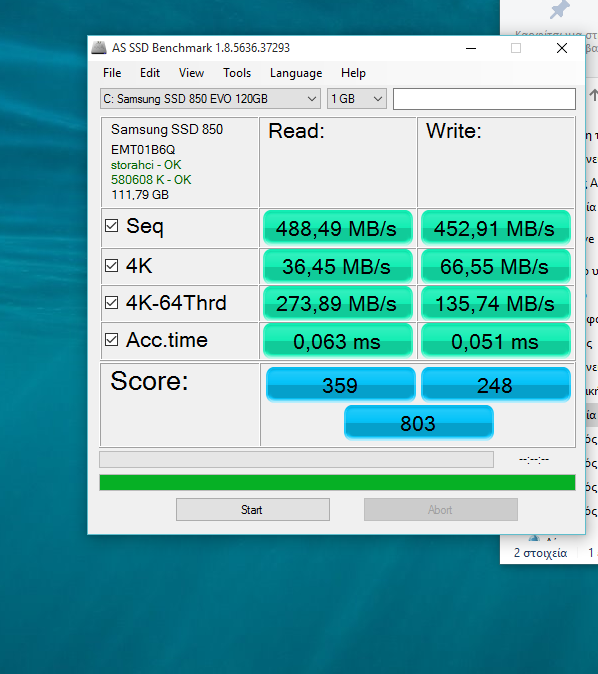Click the Samsung SSD 850 model name text

(x=167, y=129)
